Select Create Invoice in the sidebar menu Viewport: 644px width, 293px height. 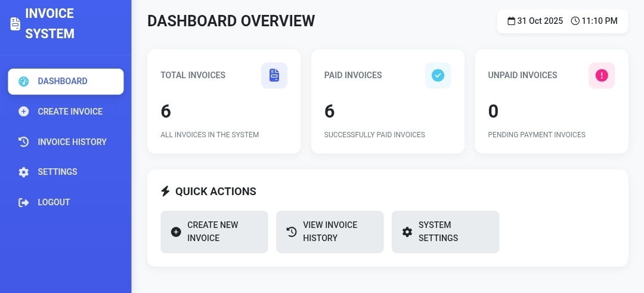(x=70, y=112)
